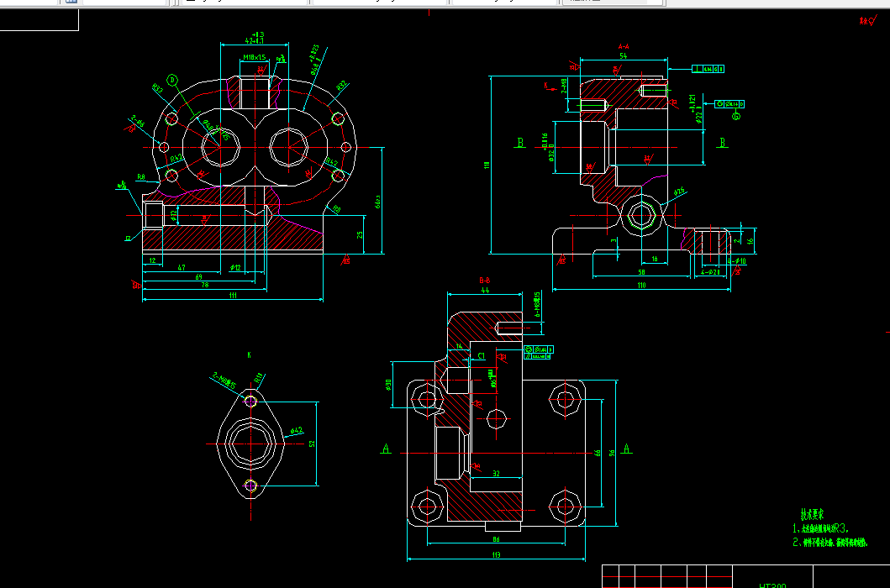
Task: Click the right A section marker
Action: point(627,449)
